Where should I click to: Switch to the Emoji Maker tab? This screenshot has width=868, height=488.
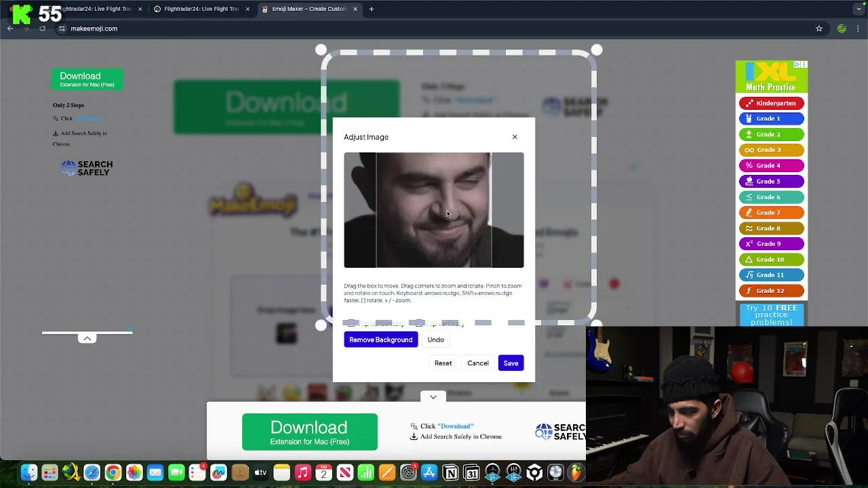pos(309,9)
